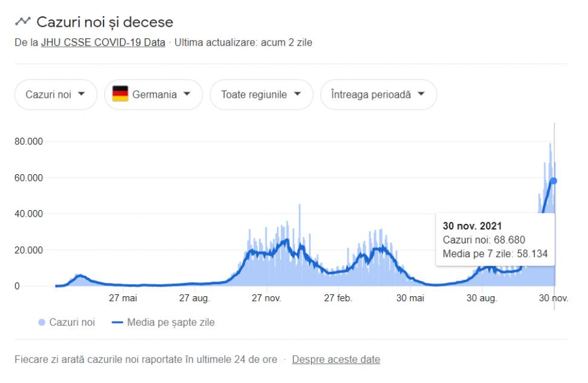Click the 27 nov. x-axis label

[267, 298]
